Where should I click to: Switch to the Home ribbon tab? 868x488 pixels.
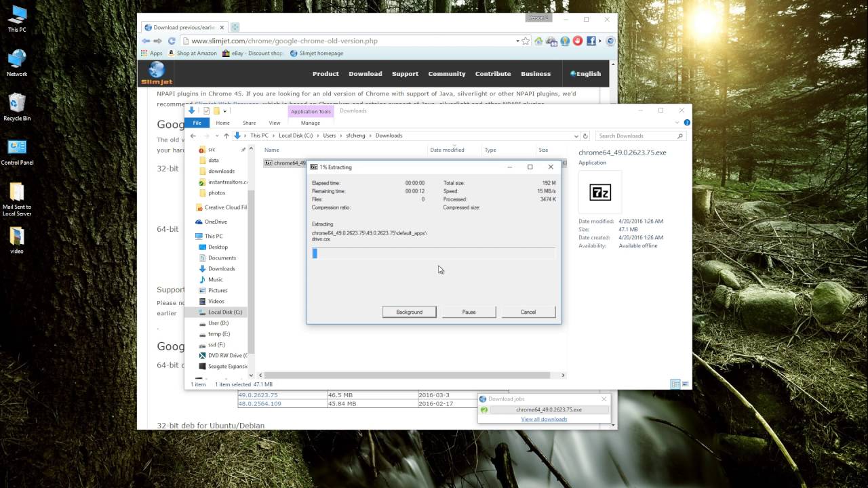tap(222, 123)
